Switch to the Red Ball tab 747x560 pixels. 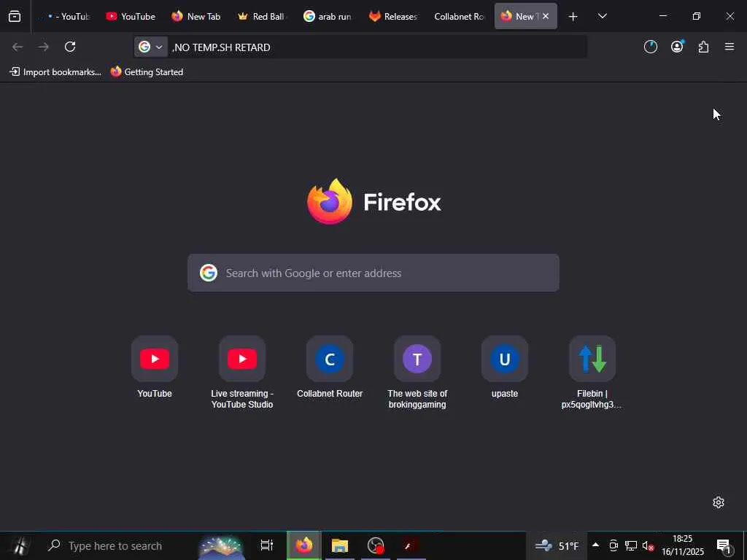click(262, 16)
